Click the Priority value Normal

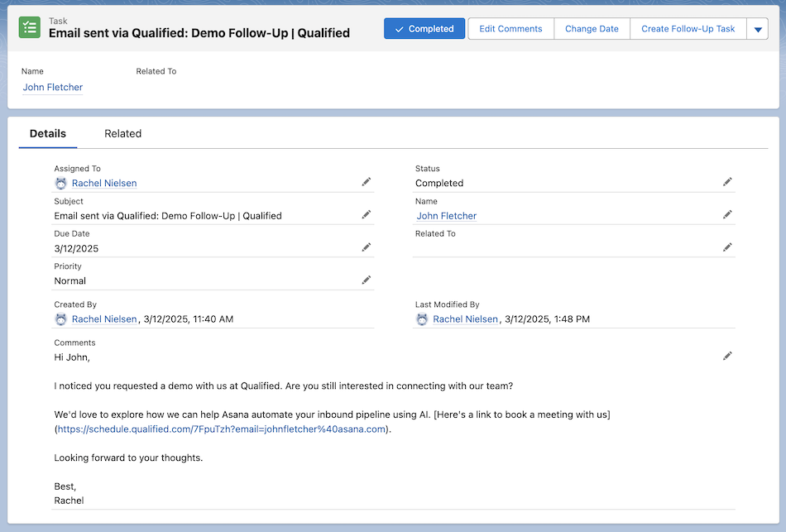click(70, 281)
